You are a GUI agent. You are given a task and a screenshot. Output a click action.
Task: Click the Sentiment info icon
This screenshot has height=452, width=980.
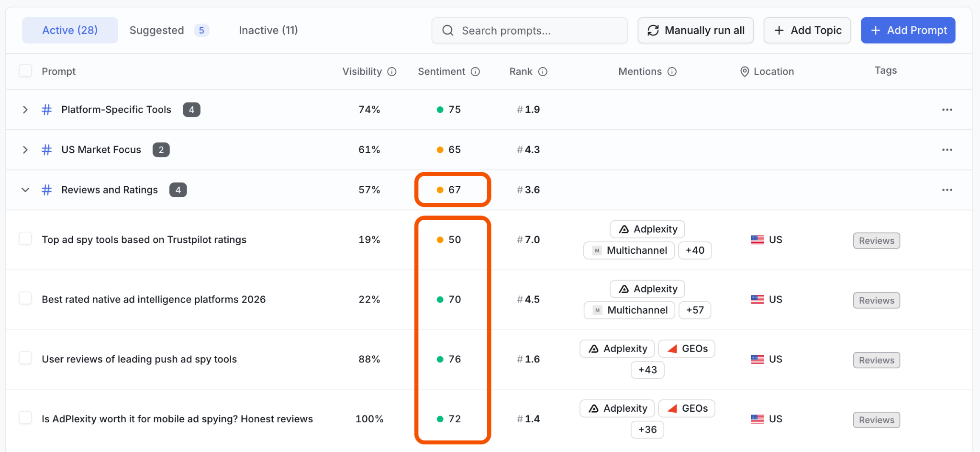point(475,72)
